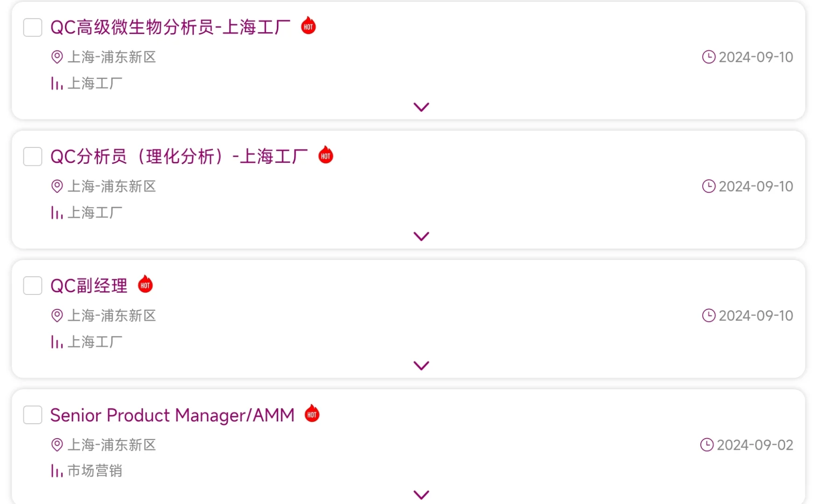Select checkbox for QC分析员（理化分析）-上海工厂

click(33, 157)
